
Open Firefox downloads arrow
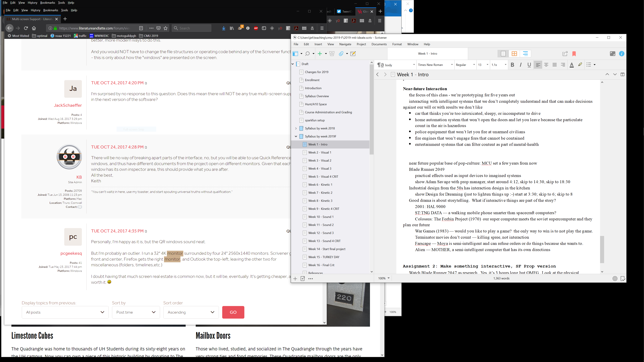[x=224, y=28]
